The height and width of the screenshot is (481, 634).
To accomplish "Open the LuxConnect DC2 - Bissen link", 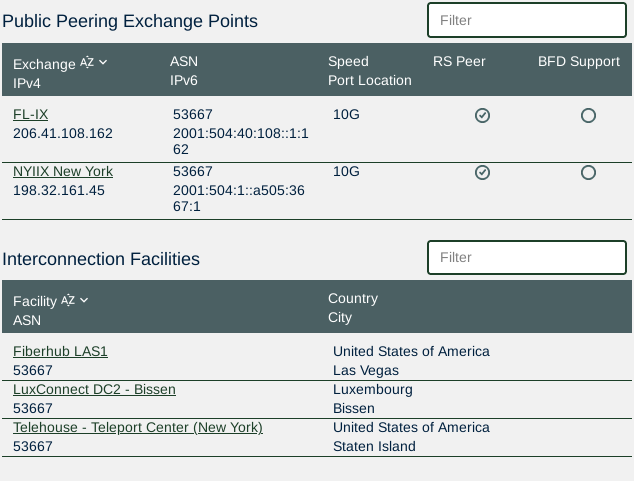I will tap(94, 389).
